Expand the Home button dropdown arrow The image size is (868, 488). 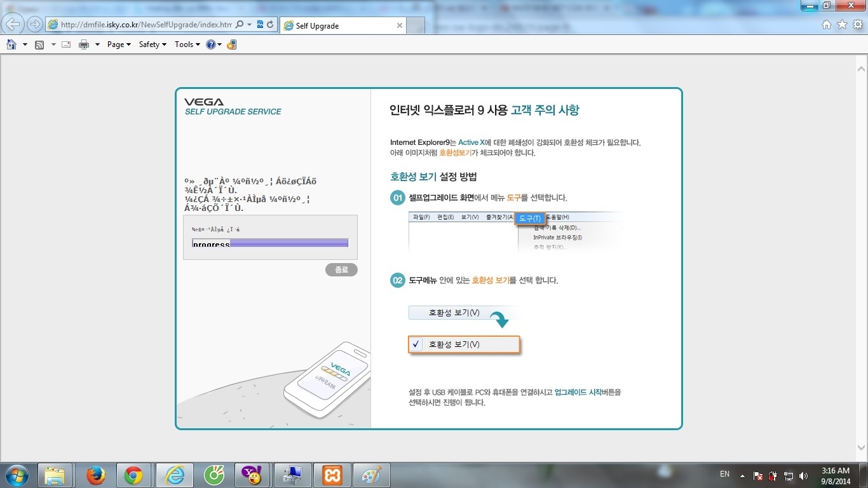(x=25, y=44)
